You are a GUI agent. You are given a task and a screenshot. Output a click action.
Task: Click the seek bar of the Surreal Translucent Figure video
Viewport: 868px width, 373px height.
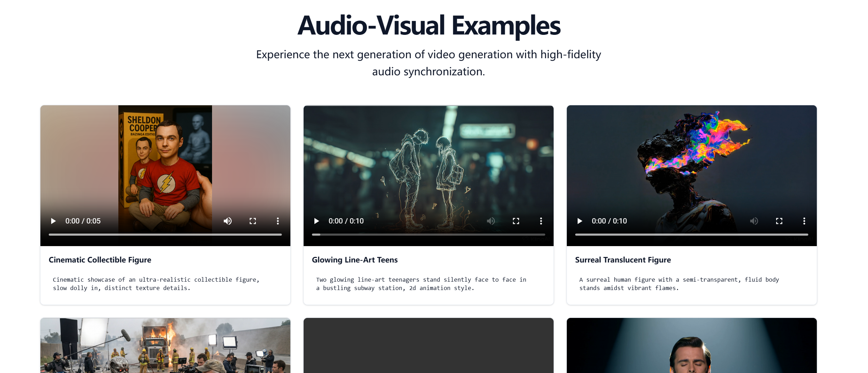[691, 235]
